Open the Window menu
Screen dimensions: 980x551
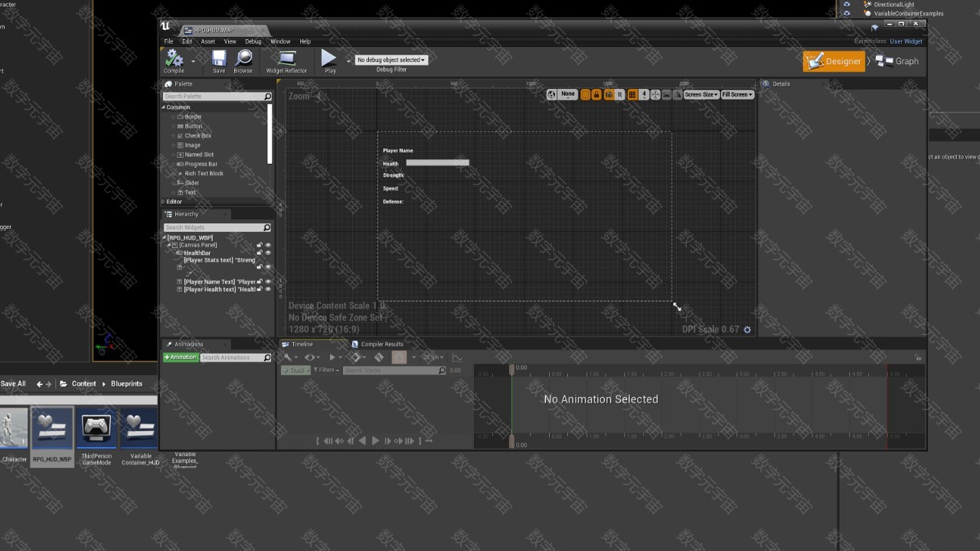pos(280,41)
